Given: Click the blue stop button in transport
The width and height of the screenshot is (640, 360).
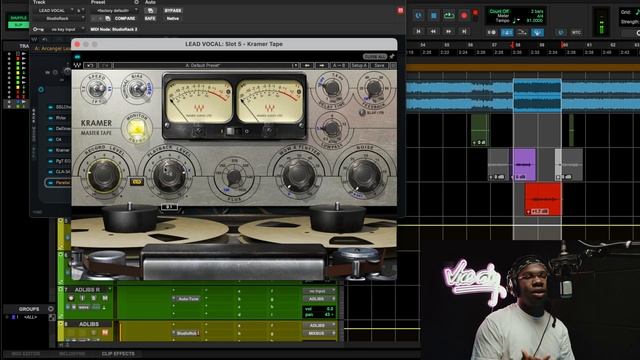Looking at the screenshot, I should (433, 16).
